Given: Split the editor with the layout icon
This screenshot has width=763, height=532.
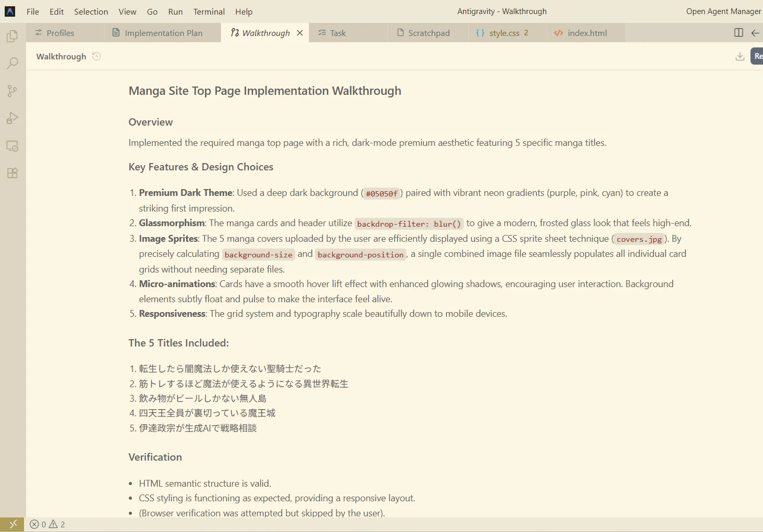Looking at the screenshot, I should click(x=738, y=33).
